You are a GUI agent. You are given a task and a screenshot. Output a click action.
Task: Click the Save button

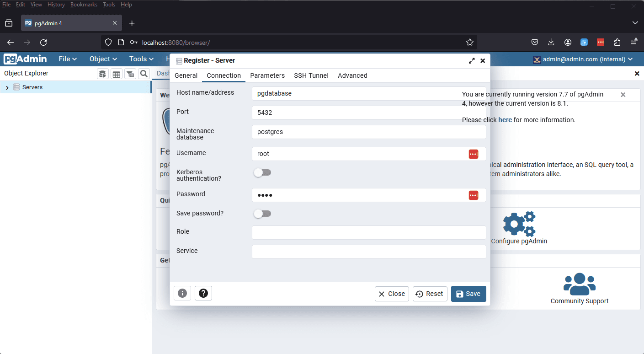coord(468,294)
